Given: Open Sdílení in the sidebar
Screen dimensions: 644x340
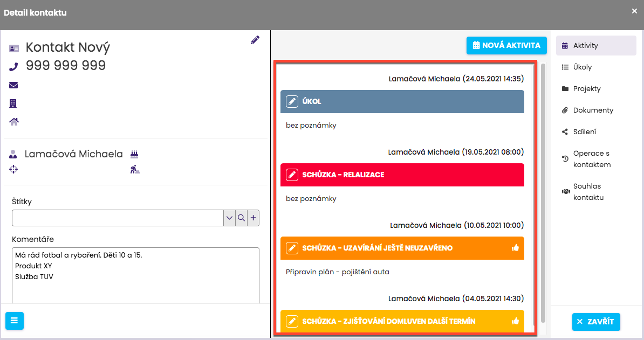Looking at the screenshot, I should pos(584,132).
